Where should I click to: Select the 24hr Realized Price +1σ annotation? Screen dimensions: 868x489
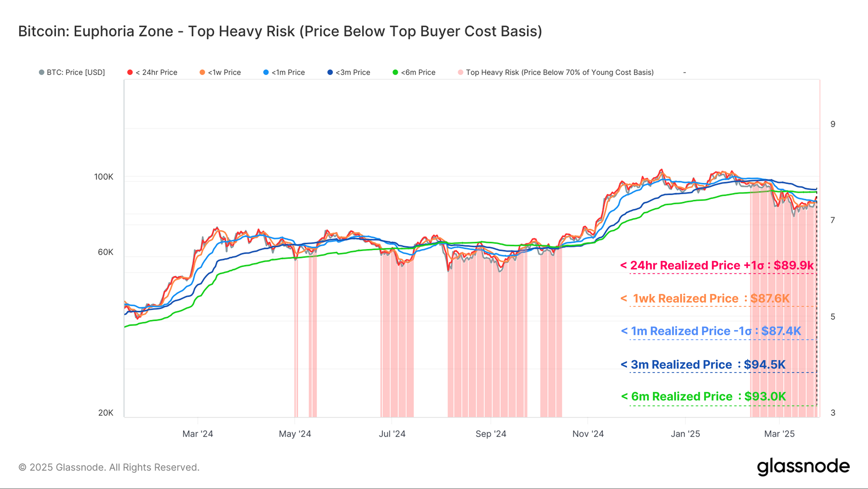tap(717, 265)
